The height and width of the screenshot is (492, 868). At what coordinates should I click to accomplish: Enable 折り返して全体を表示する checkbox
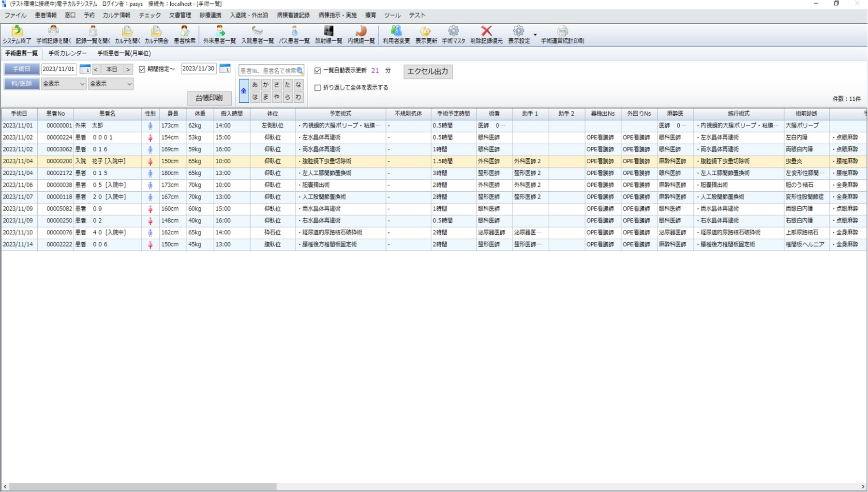click(x=318, y=88)
